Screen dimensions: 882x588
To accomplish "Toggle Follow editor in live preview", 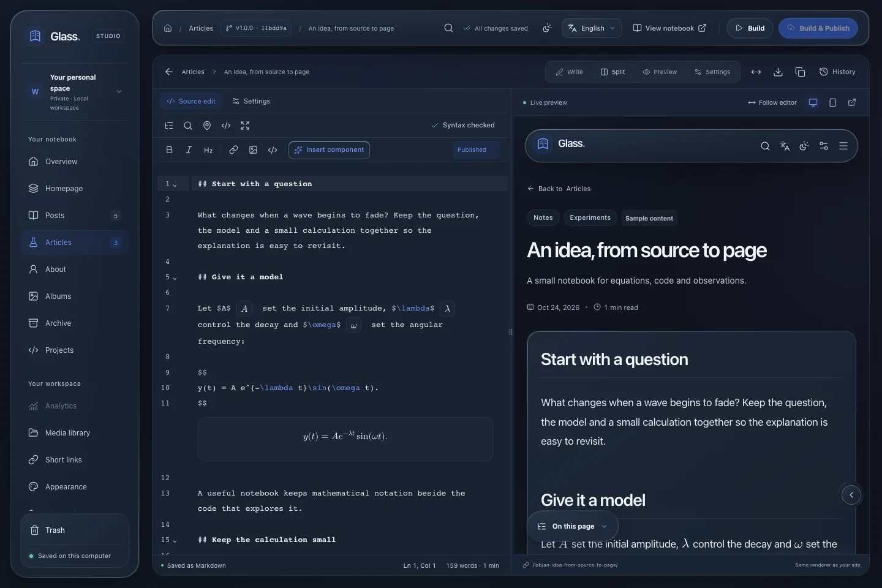I will tap(772, 102).
